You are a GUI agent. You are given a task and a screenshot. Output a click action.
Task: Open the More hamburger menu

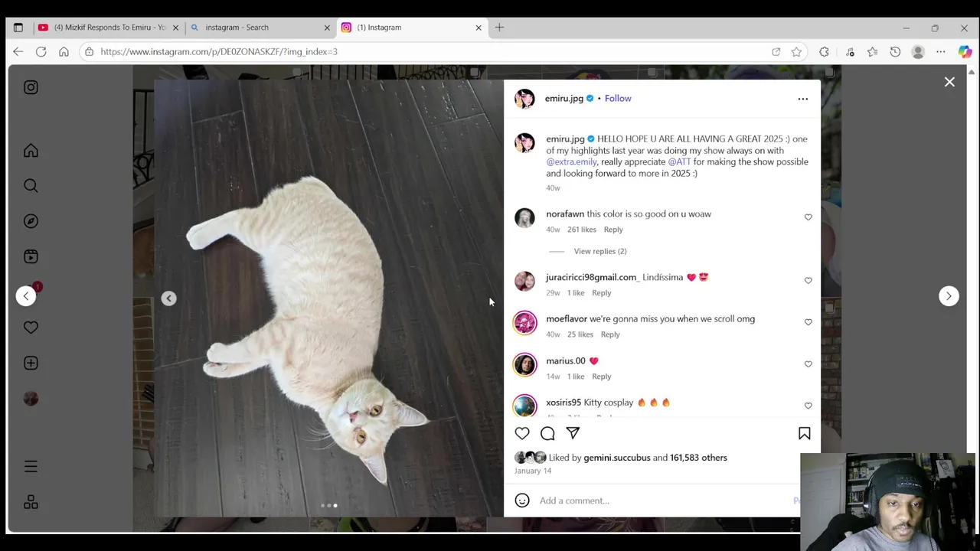[x=31, y=467]
